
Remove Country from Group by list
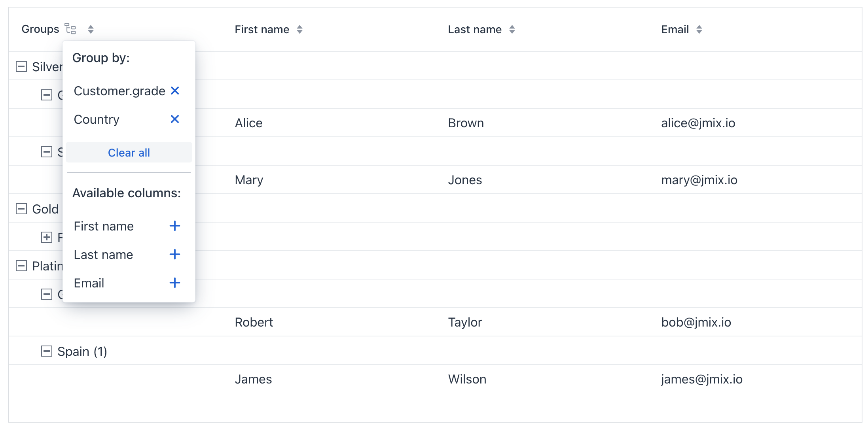coord(174,119)
